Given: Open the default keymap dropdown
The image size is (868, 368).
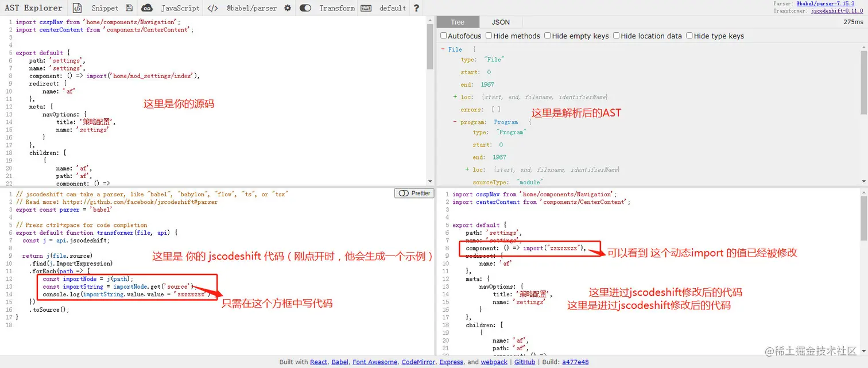Looking at the screenshot, I should (392, 8).
